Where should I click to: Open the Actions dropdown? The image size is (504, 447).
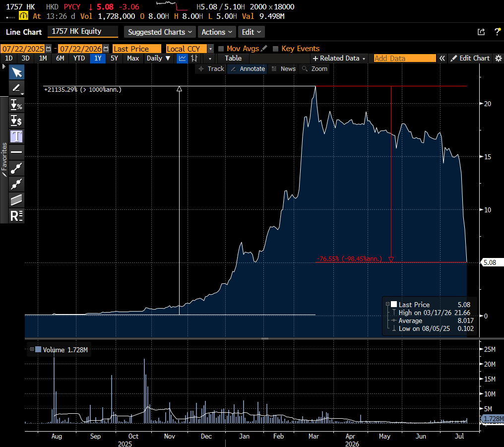(217, 32)
